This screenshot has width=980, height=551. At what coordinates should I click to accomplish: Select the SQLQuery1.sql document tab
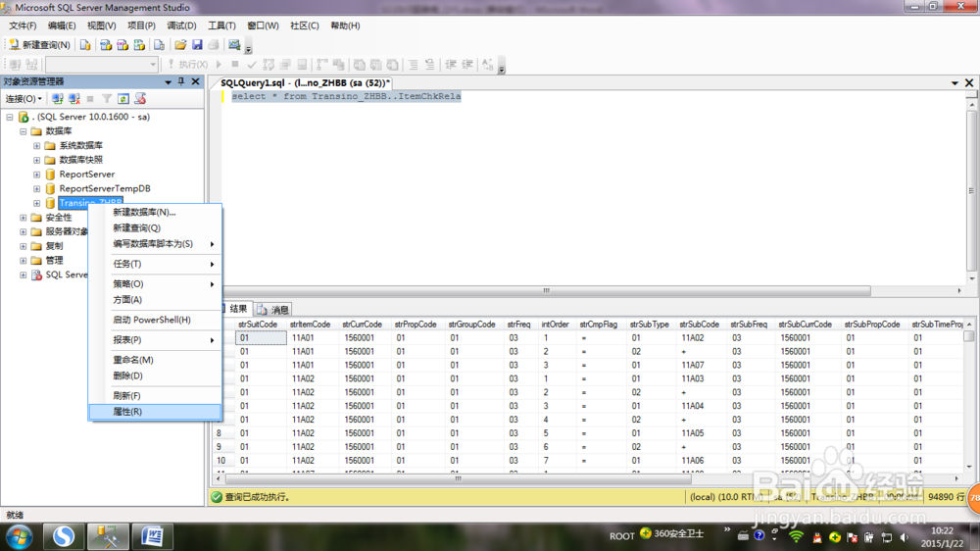pos(305,82)
